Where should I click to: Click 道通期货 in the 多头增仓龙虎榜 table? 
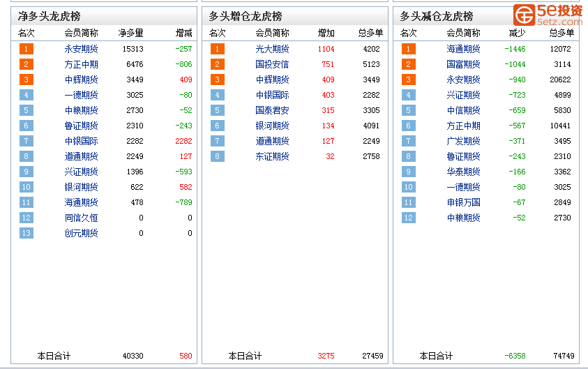(272, 142)
